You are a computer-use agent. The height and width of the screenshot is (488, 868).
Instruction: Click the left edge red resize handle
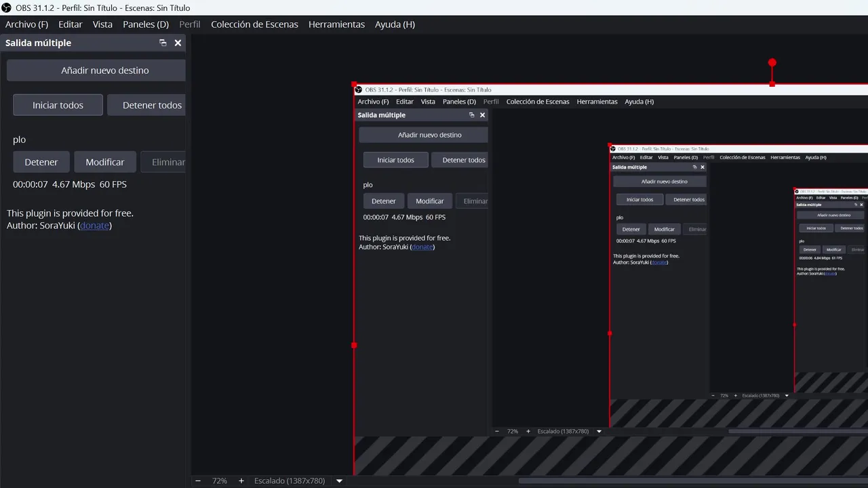click(354, 345)
